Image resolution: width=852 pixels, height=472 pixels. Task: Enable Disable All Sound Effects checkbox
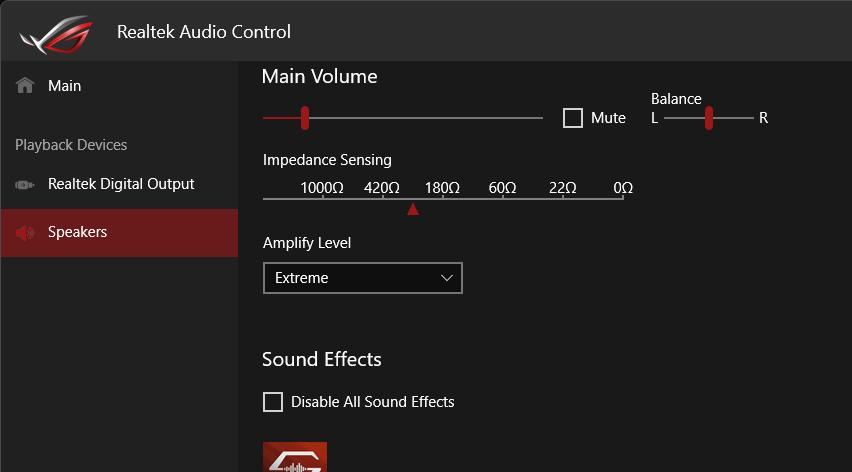[x=273, y=402]
